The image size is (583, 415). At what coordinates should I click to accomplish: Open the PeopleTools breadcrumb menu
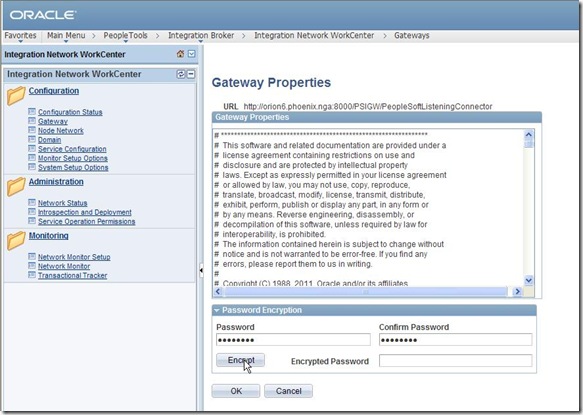(x=125, y=36)
